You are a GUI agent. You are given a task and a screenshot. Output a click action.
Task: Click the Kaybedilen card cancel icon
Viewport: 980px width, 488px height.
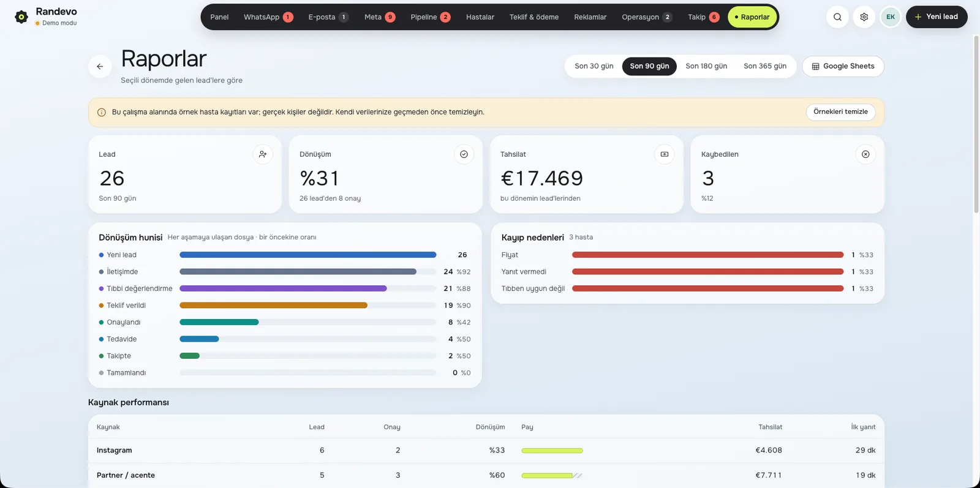tap(865, 154)
